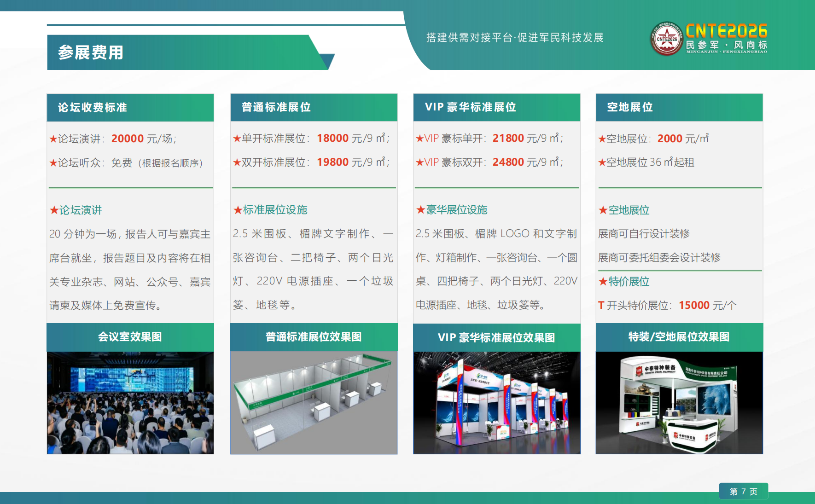The image size is (815, 504).
Task: Click the star icon next to 特价展位
Action: coord(602,282)
